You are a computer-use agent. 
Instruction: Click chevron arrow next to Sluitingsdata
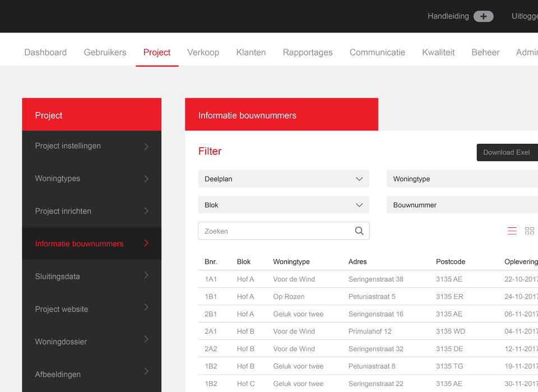[x=146, y=276]
